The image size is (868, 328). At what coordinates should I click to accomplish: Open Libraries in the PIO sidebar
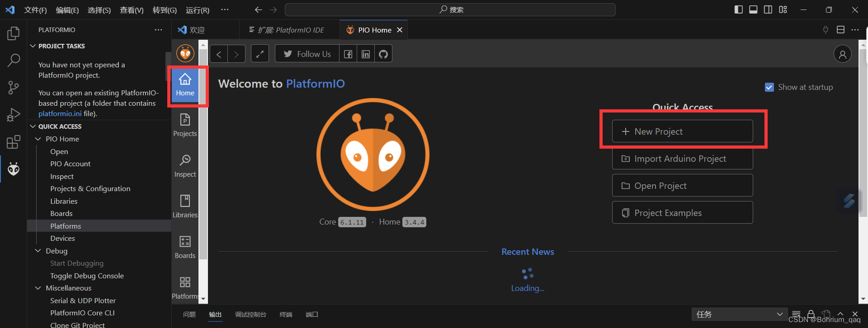(185, 206)
